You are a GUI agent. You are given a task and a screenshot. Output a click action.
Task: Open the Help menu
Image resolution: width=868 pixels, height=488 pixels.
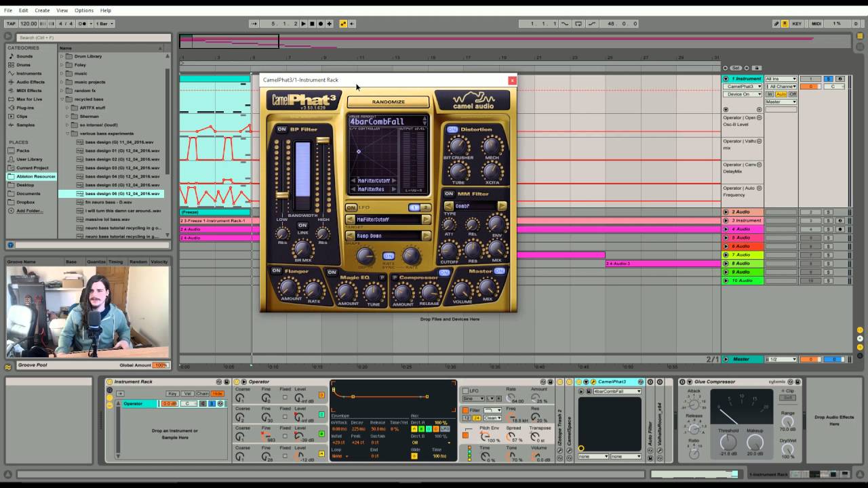(106, 10)
